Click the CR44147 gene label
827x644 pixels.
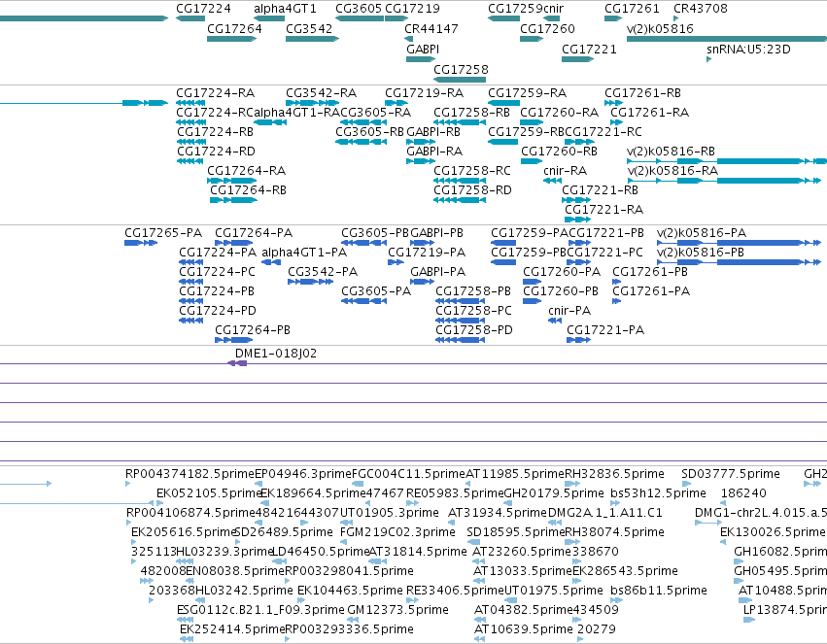pyautogui.click(x=431, y=28)
